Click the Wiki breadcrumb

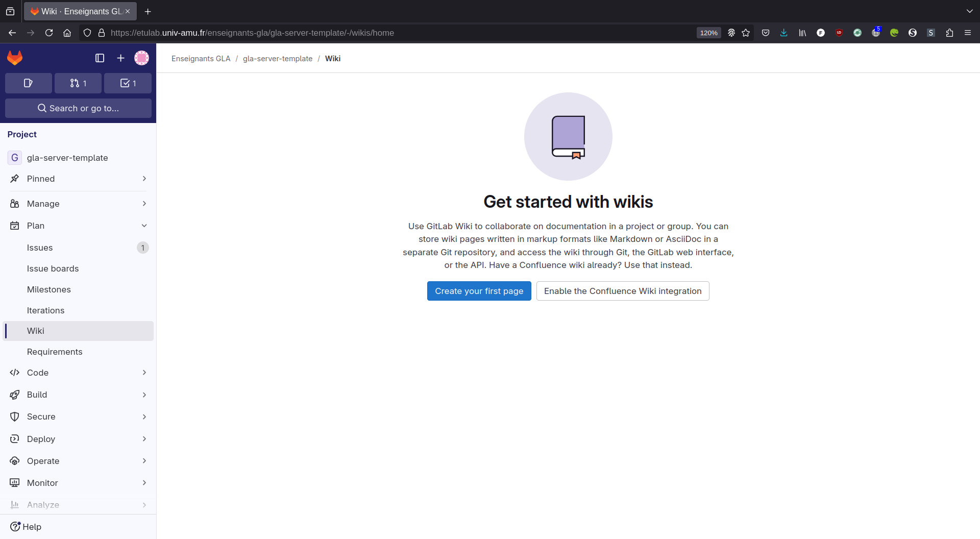click(333, 59)
